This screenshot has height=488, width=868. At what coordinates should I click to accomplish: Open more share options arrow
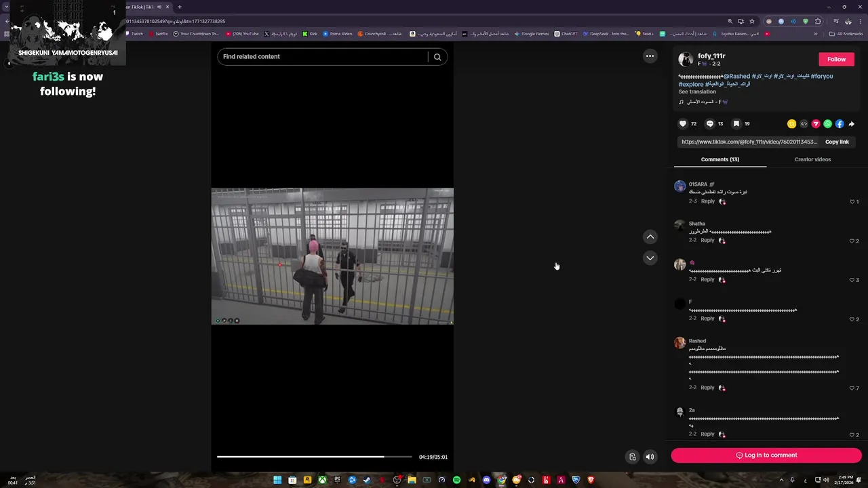coord(852,124)
